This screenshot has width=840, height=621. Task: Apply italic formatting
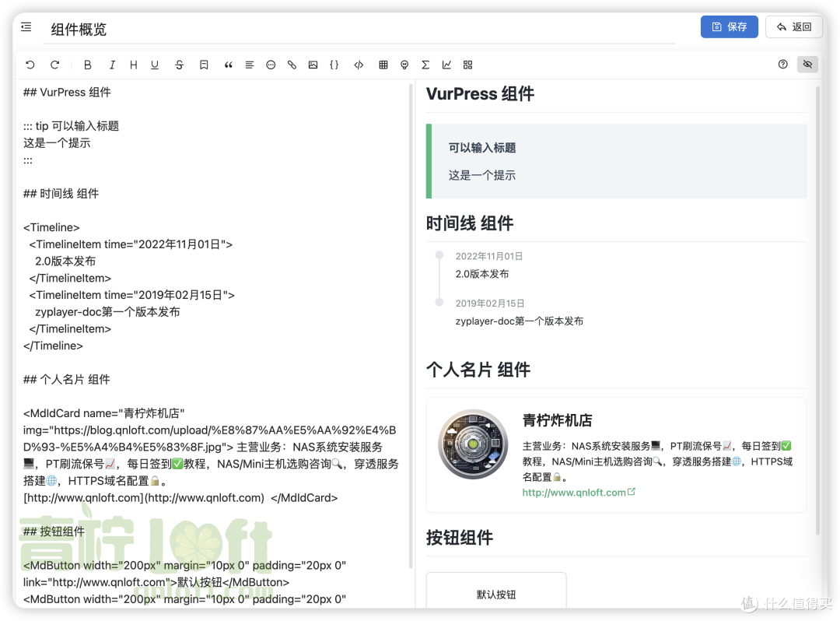112,65
